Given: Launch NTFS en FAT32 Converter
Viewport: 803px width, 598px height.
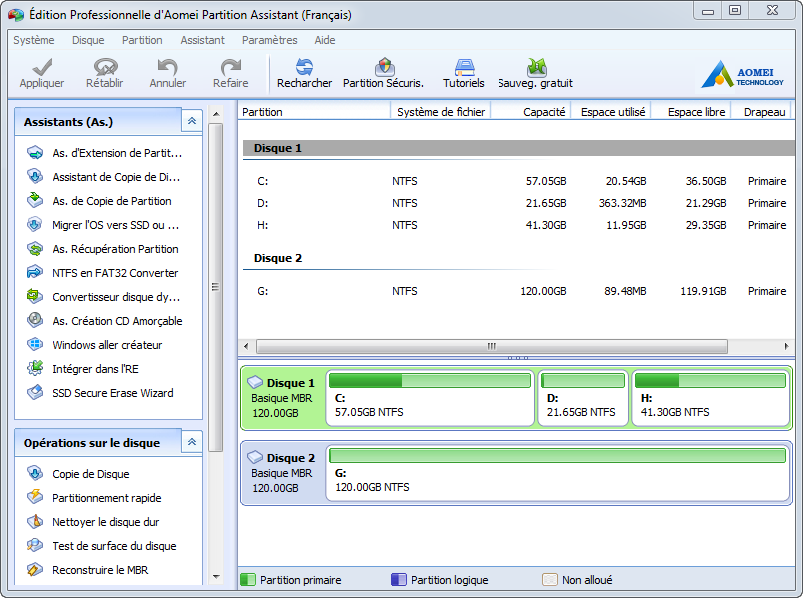Looking at the screenshot, I should (115, 273).
